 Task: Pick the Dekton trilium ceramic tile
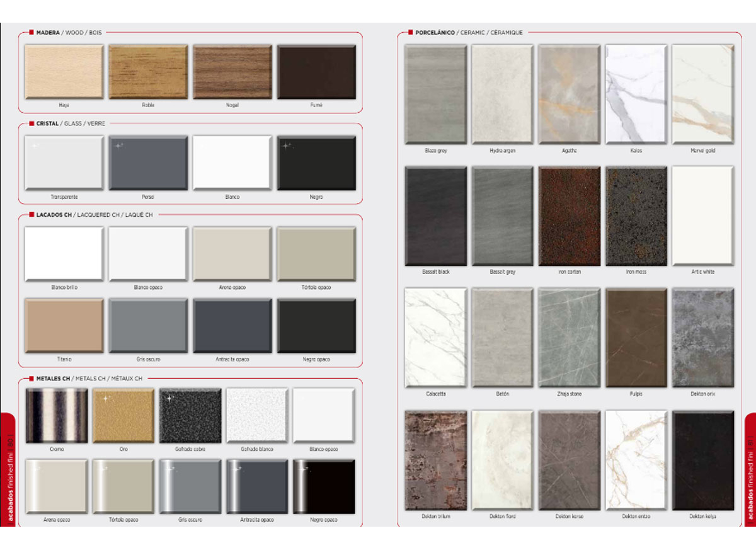pyautogui.click(x=436, y=460)
